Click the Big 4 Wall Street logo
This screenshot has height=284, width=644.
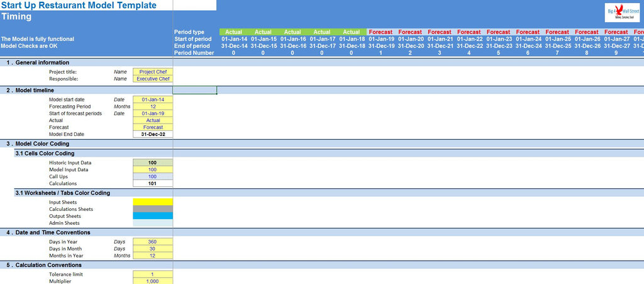(x=622, y=13)
